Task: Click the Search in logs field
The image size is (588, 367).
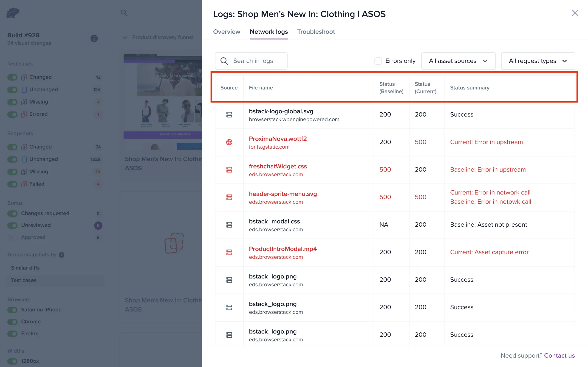Action: click(x=253, y=61)
